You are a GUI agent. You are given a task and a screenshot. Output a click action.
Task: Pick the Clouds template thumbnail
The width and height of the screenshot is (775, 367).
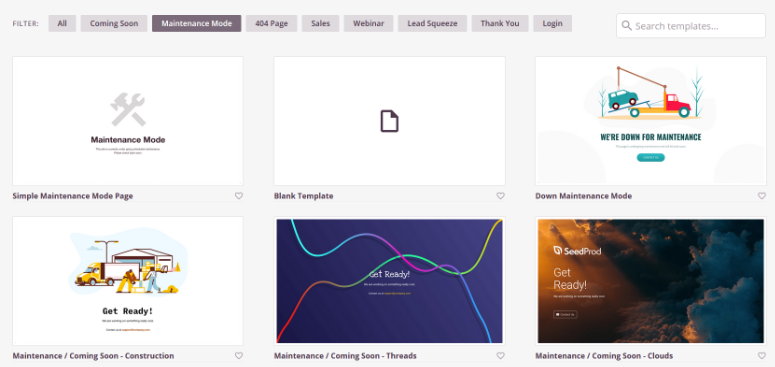(x=651, y=281)
